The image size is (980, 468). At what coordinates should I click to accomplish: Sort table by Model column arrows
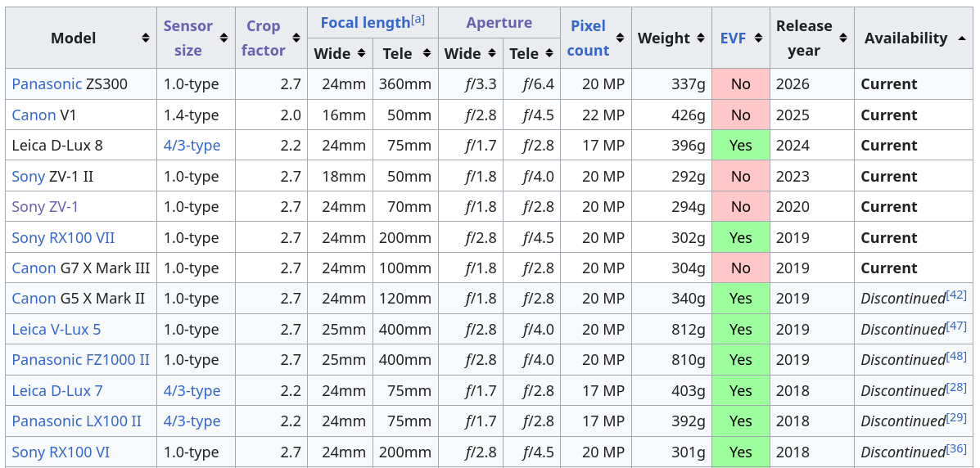tap(145, 38)
